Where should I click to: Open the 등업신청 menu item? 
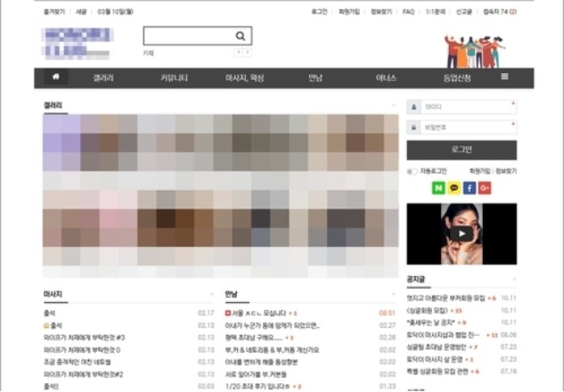point(457,78)
